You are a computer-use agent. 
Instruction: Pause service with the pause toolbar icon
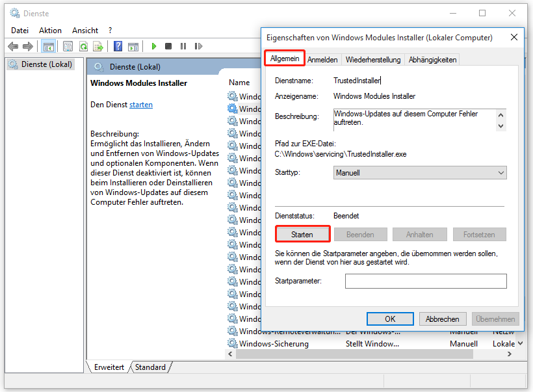coord(183,46)
